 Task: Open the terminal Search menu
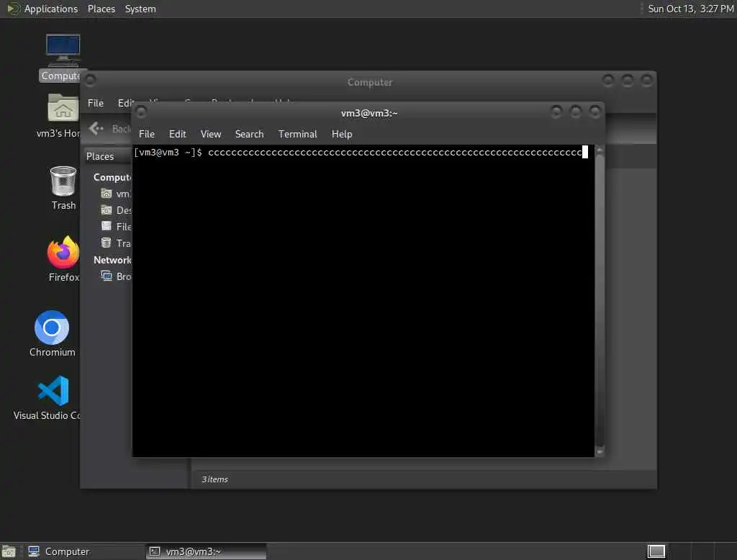pos(249,134)
